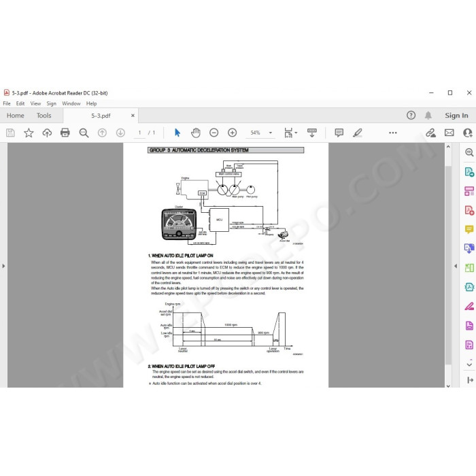Click the 54% zoom value field
Screen dimensions: 476x476
pos(255,133)
